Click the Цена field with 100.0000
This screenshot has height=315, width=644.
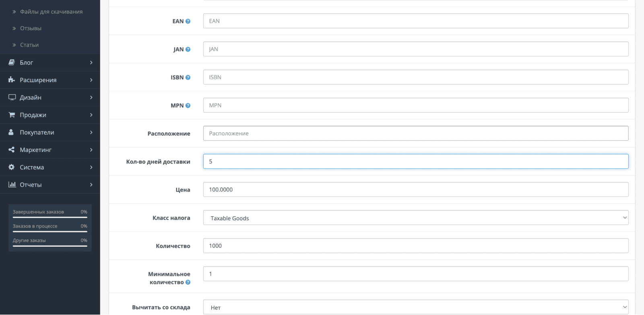click(416, 189)
